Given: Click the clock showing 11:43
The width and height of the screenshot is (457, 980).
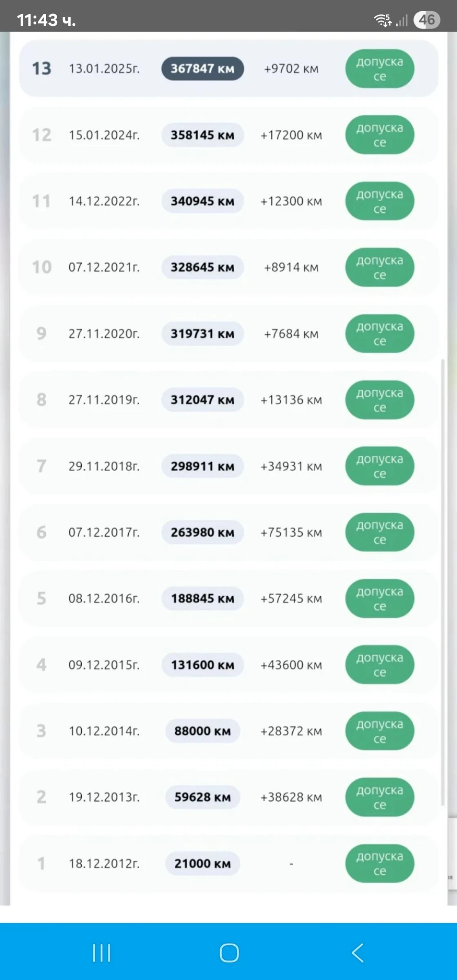Looking at the screenshot, I should pyautogui.click(x=46, y=20).
